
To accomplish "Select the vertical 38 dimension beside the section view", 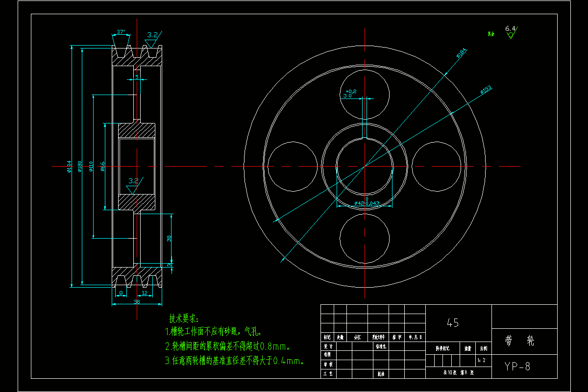I will (x=169, y=238).
